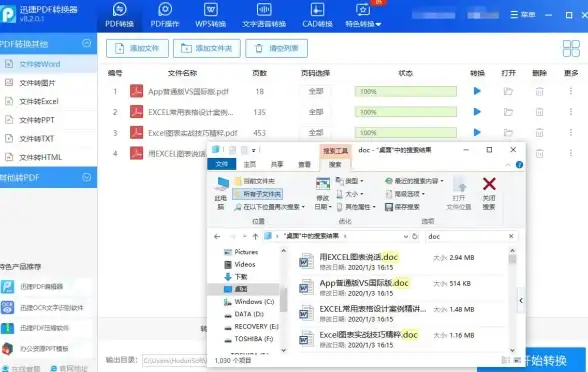Viewport: 588px width, 372px height.
Task: Change page selection 全部 for row 2
Action: (316, 112)
